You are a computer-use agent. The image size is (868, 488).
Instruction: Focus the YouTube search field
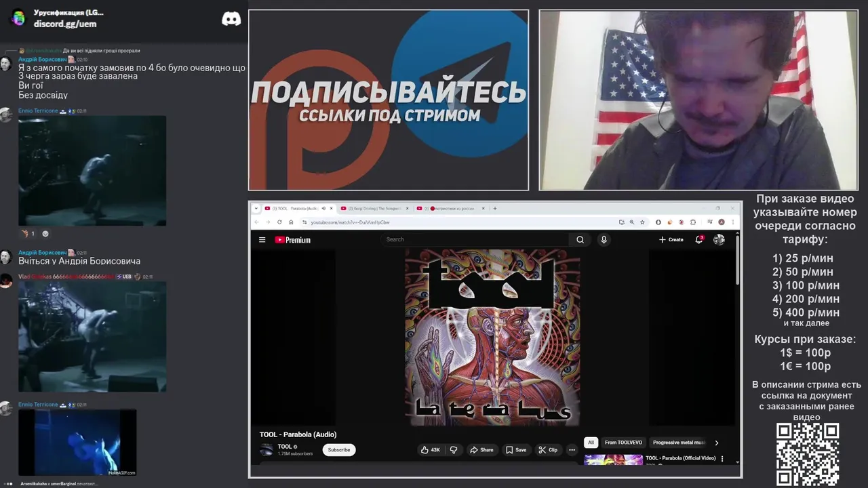tap(475, 239)
